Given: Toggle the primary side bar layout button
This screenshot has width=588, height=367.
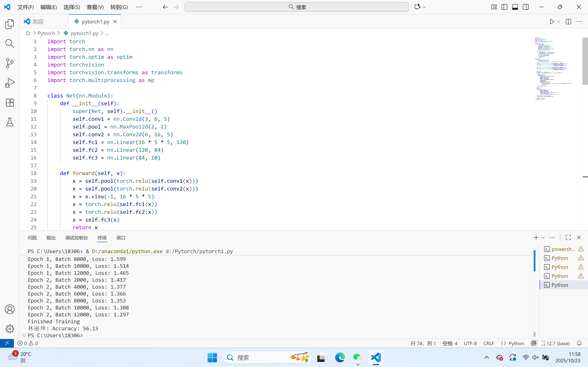Looking at the screenshot, I should [504, 7].
